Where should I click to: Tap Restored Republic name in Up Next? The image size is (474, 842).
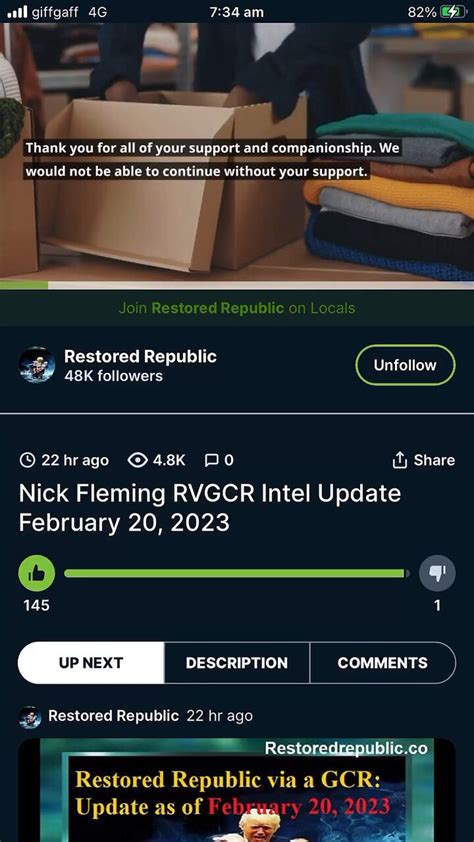point(113,716)
